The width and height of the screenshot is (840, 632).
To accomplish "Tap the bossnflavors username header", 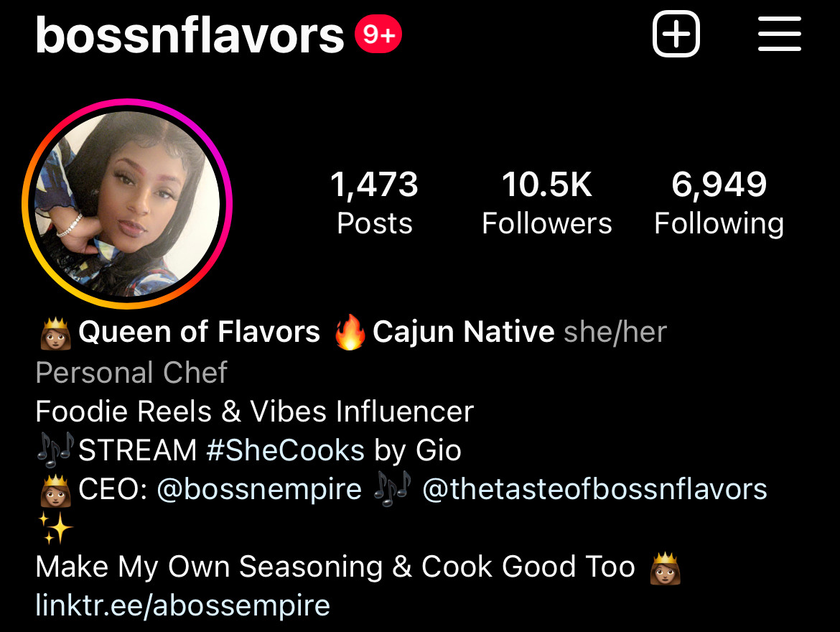I will coord(190,35).
